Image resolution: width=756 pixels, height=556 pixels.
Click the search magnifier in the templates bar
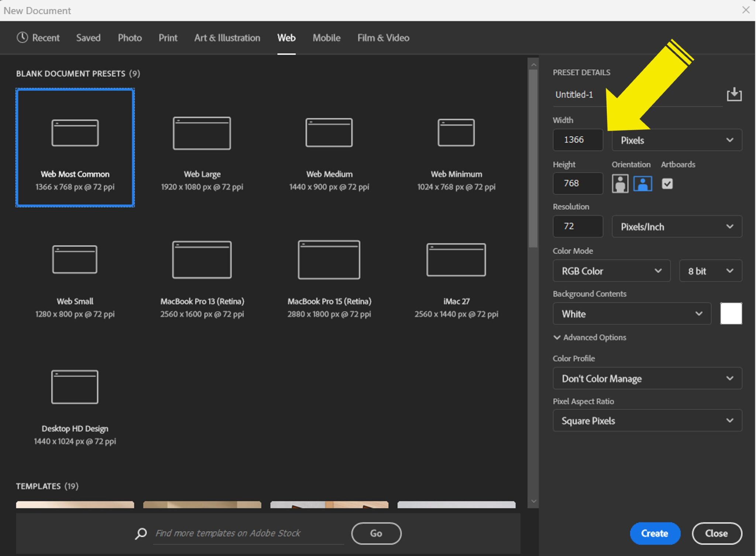[x=140, y=533]
